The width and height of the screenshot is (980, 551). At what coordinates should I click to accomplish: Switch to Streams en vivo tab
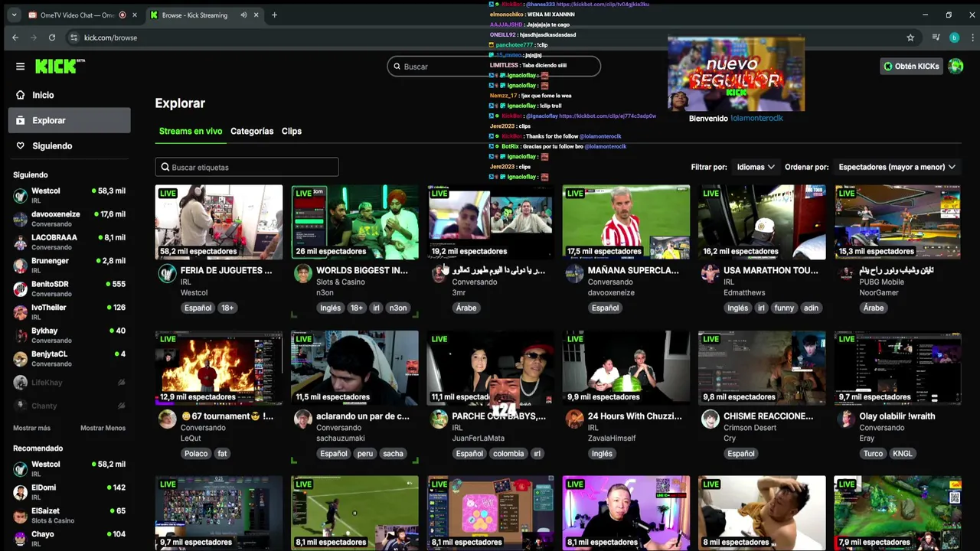191,131
